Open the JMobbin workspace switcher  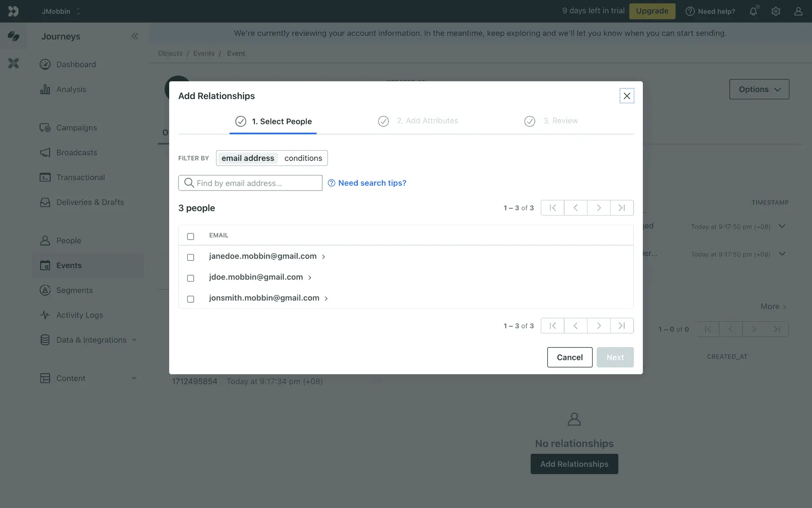[x=61, y=11]
